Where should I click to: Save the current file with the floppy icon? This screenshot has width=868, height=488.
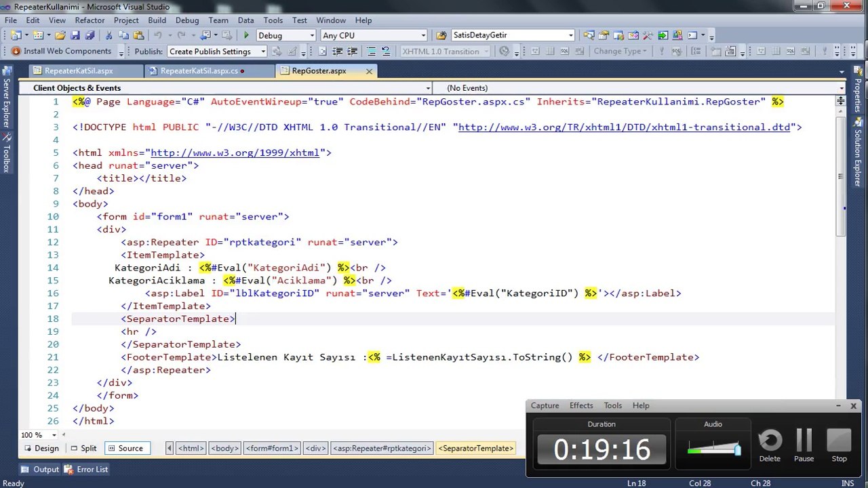75,35
